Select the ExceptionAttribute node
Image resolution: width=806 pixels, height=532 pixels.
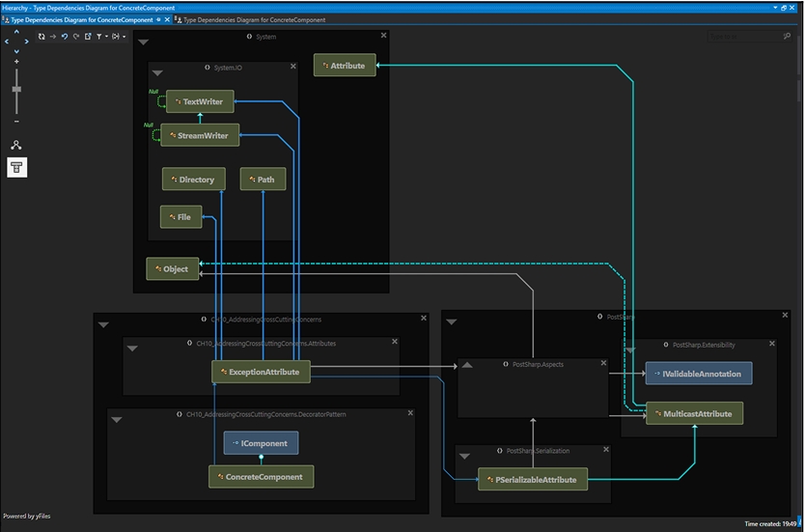pyautogui.click(x=260, y=371)
